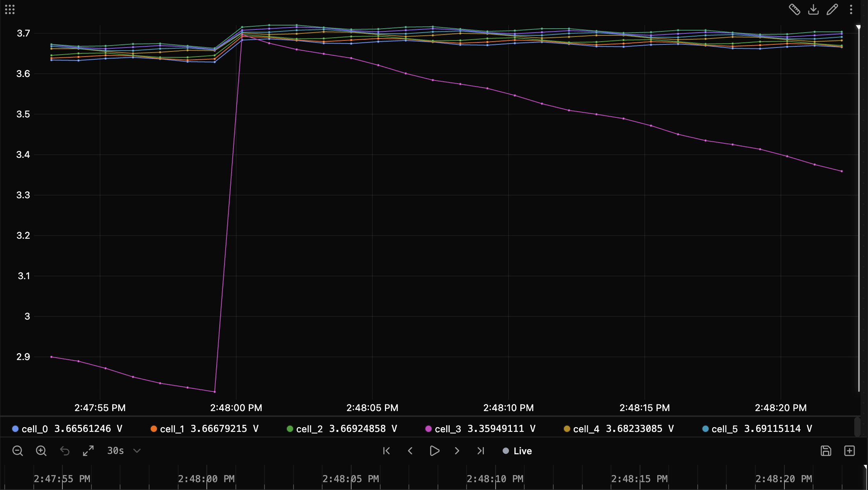
Task: Click the 2.9 y-axis label
Action: pos(23,357)
